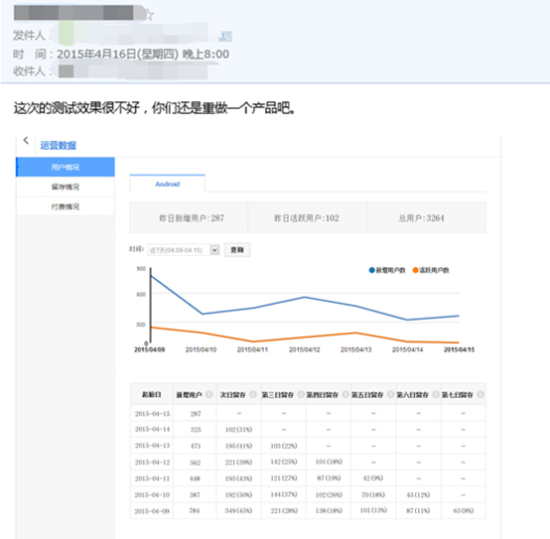Open the 时间 date range dropdown arrow
Viewport: 550px width, 539px height.
(215, 250)
